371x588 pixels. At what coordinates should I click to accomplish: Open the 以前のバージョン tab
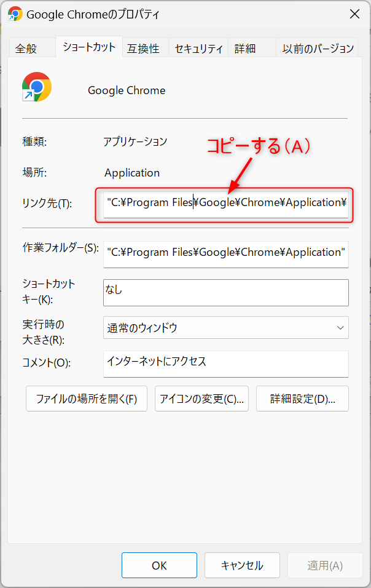318,49
